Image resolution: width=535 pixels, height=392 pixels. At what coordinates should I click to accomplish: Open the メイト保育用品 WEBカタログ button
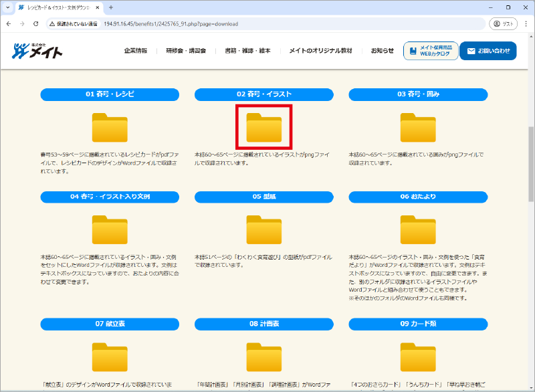[431, 51]
